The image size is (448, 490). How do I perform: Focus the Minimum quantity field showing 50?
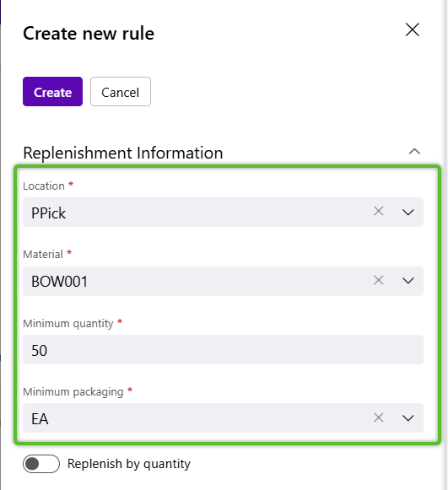(223, 350)
